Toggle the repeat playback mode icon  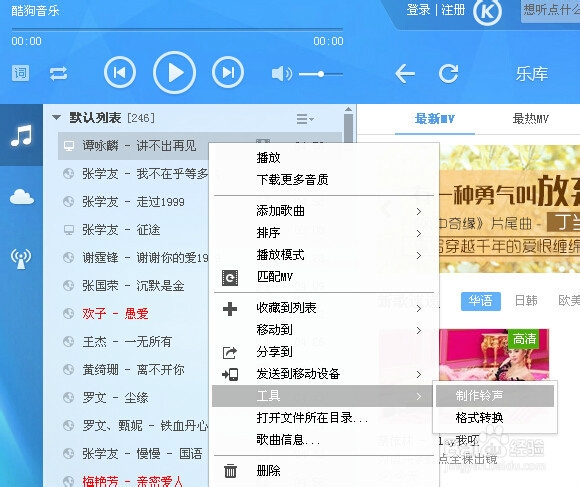click(x=58, y=73)
